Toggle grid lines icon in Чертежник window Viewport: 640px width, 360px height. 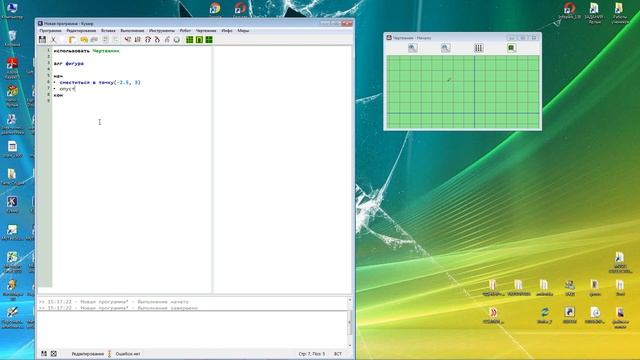[478, 48]
